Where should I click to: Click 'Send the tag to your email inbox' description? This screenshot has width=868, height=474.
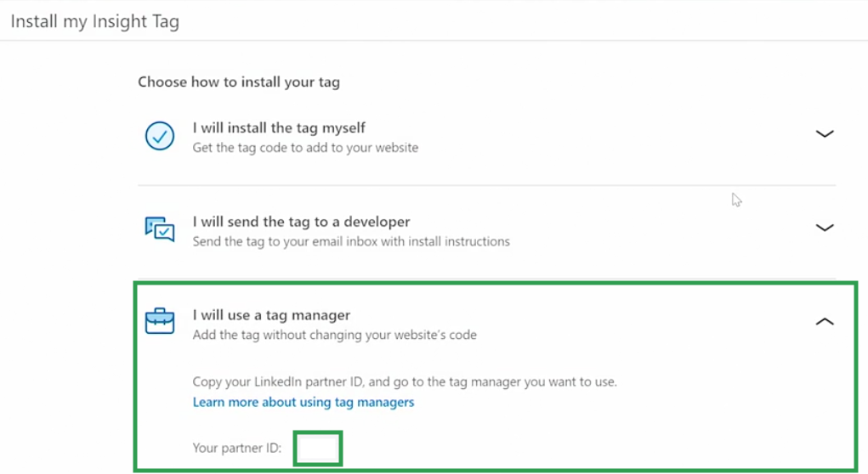coord(351,242)
